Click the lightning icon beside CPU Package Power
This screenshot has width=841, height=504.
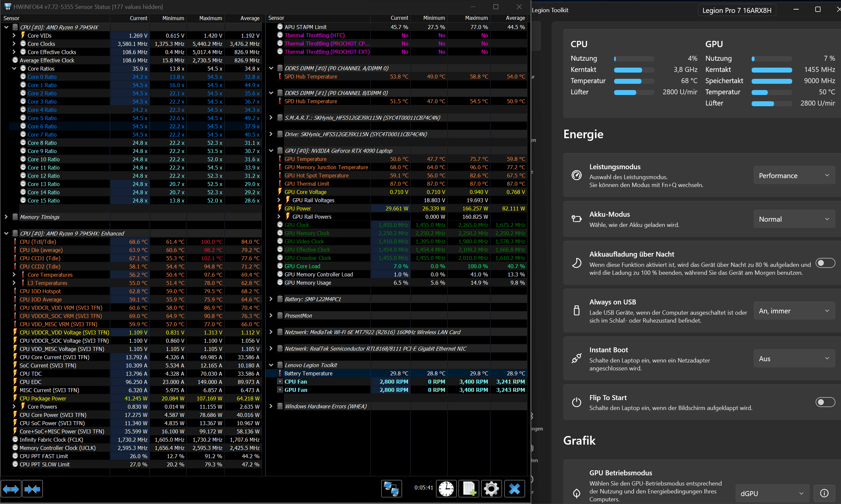15,398
